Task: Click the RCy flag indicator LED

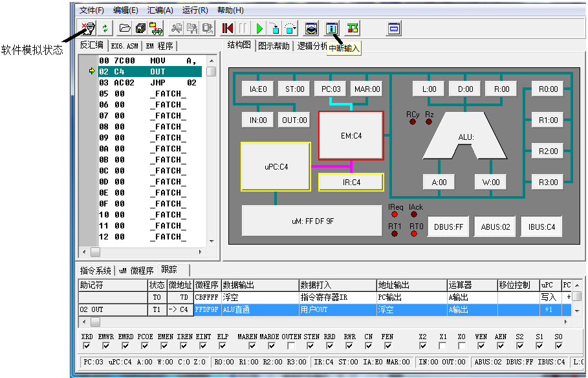Action: [x=413, y=122]
